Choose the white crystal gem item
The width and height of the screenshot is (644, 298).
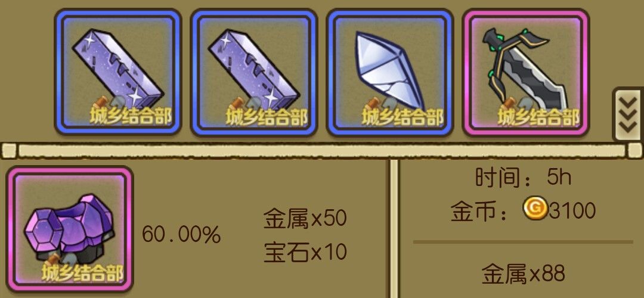coord(390,72)
